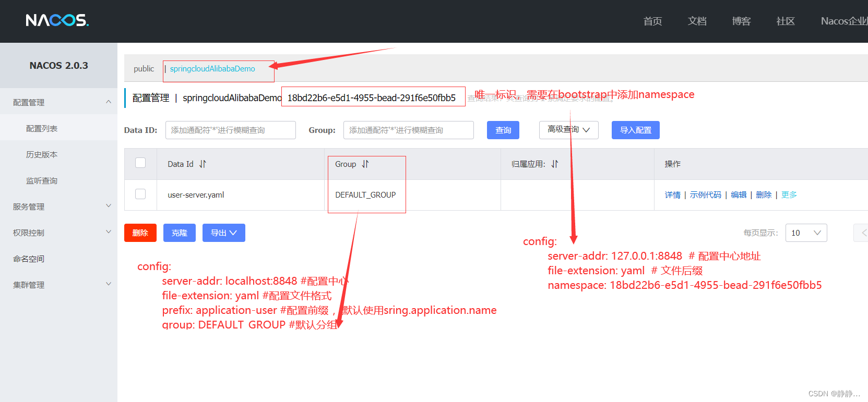Click the NACOS logo
This screenshot has height=402, width=868.
57,20
